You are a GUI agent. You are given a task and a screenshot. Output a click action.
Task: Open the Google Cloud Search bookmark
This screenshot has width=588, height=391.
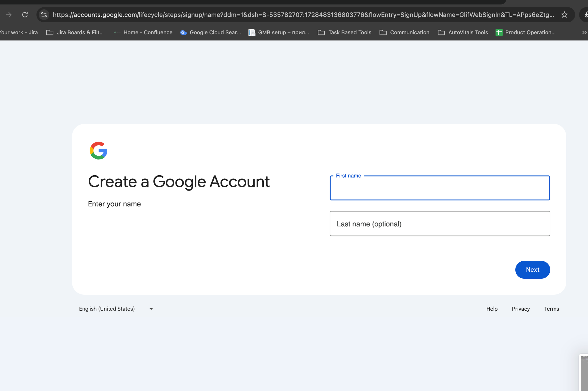pos(211,32)
